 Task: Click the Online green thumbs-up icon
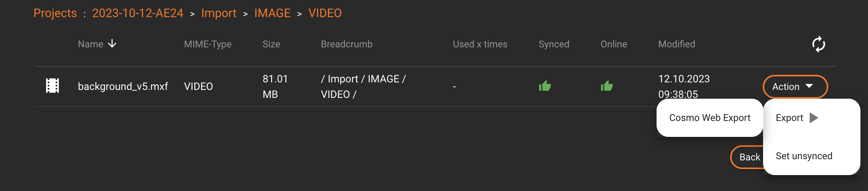pyautogui.click(x=607, y=86)
